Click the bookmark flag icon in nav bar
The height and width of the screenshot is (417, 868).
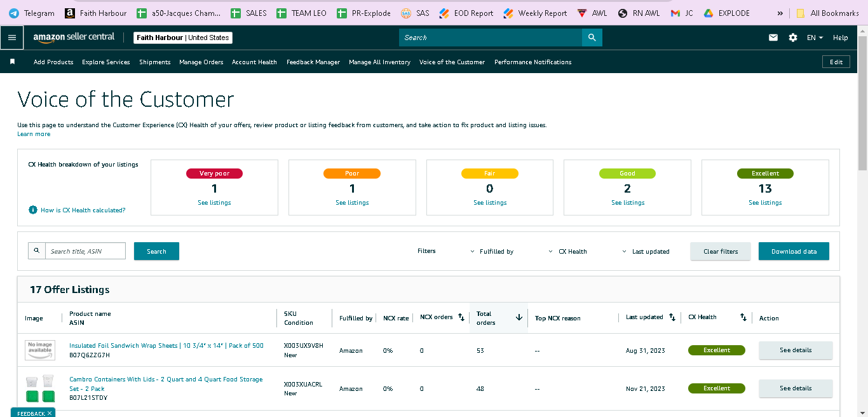tap(12, 62)
